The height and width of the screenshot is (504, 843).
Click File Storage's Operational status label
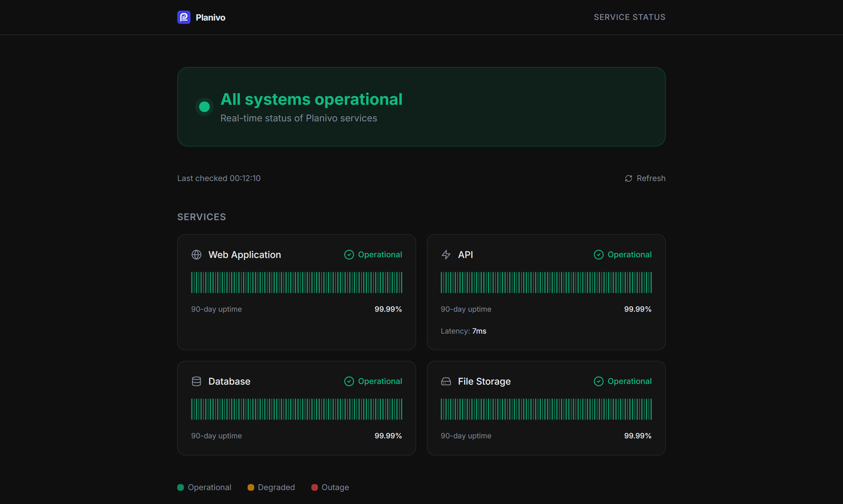[630, 381]
